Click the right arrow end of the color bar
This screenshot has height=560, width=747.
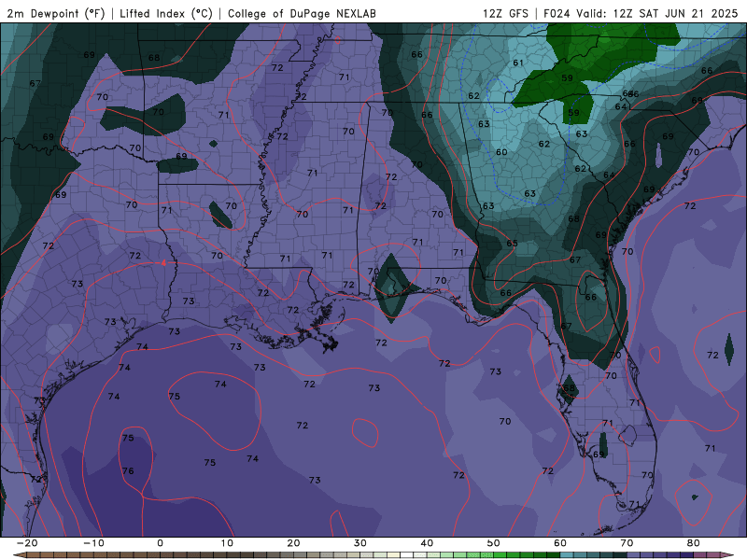[727, 555]
